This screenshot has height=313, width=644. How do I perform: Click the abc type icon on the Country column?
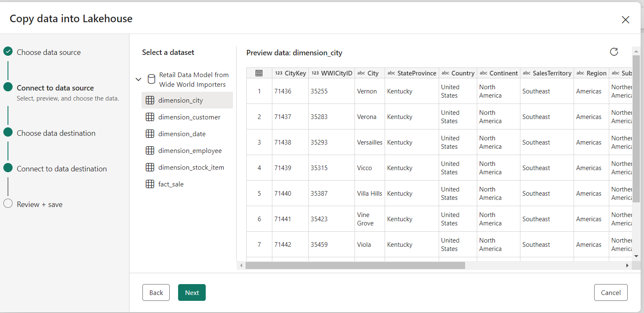point(445,73)
